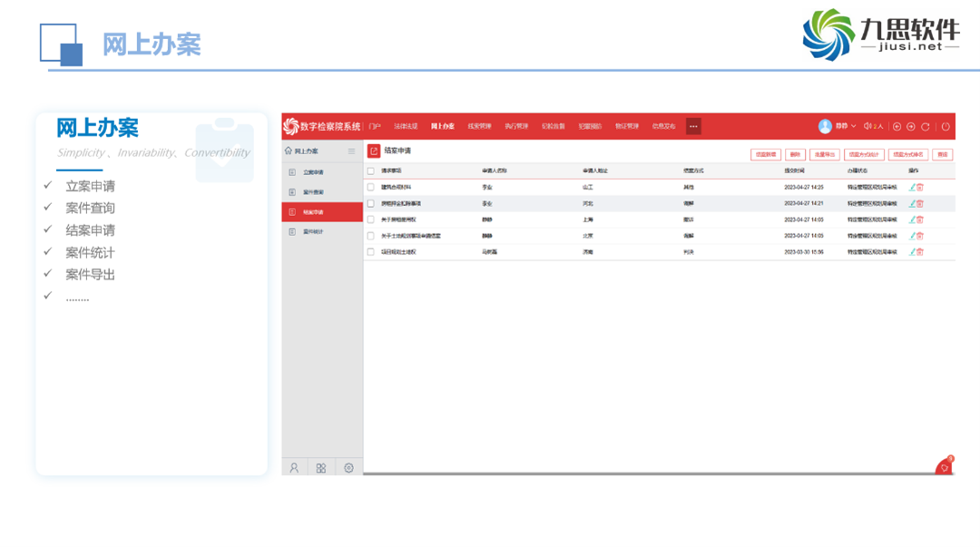Click edit pencil icon in first row
The height and width of the screenshot is (547, 980).
(912, 188)
